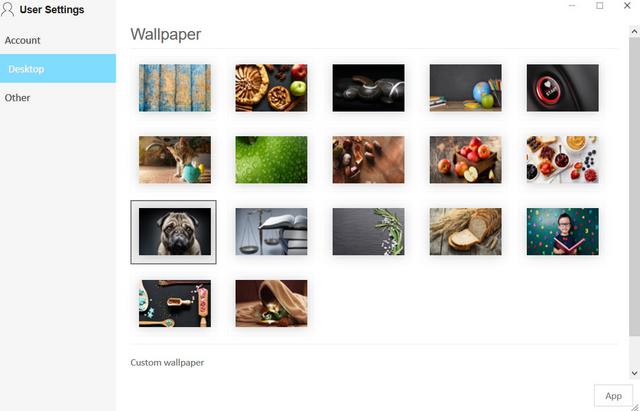The height and width of the screenshot is (411, 640).
Task: Choose the globe and chalkboard wallpaper
Action: 466,88
